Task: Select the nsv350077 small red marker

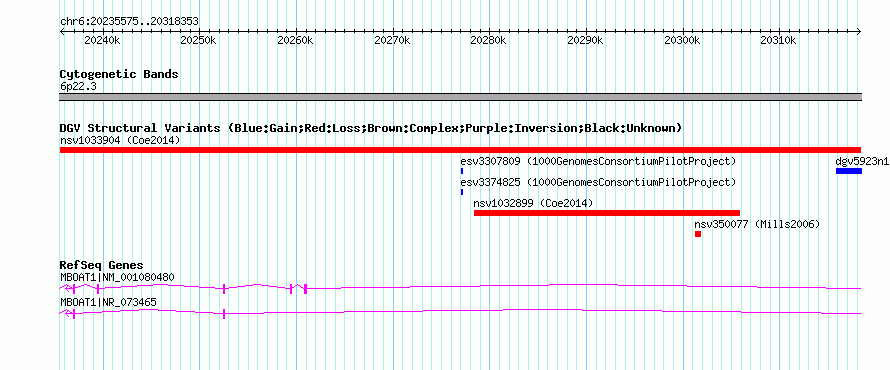Action: coord(698,234)
